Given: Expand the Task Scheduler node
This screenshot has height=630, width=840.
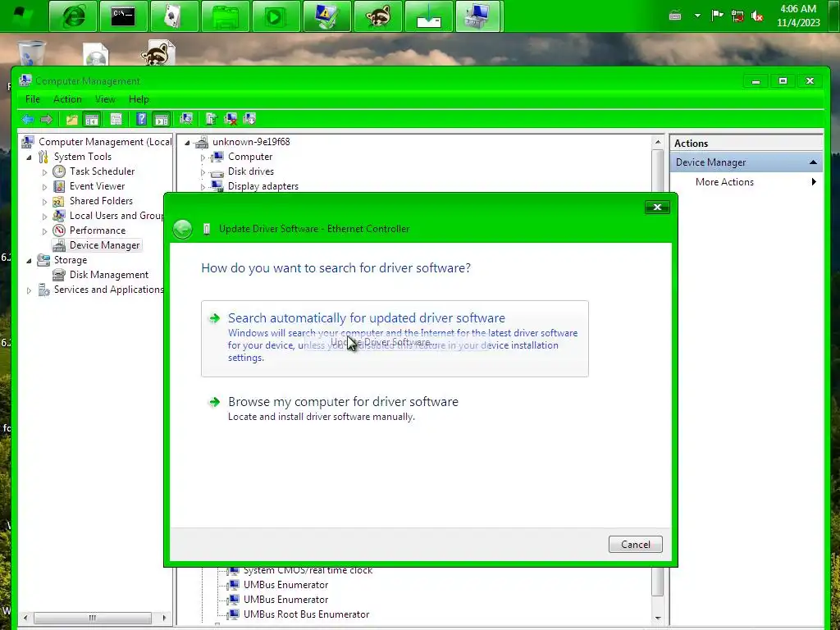Looking at the screenshot, I should 44,172.
